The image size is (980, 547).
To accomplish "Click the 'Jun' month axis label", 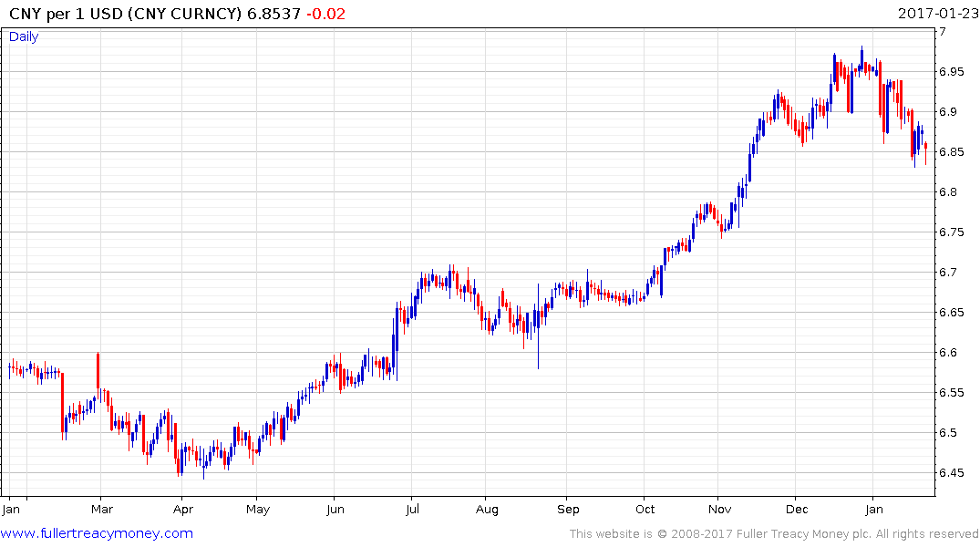I will tap(335, 510).
